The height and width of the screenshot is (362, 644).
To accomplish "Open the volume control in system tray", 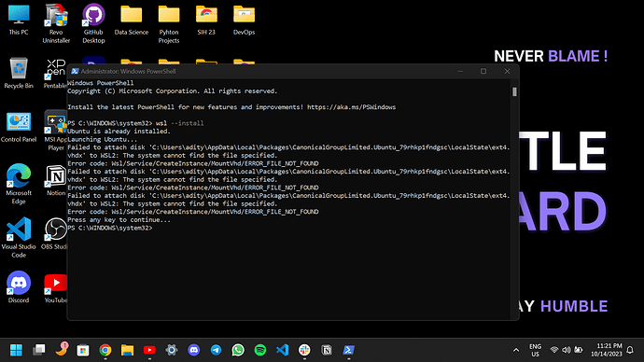I will click(567, 350).
